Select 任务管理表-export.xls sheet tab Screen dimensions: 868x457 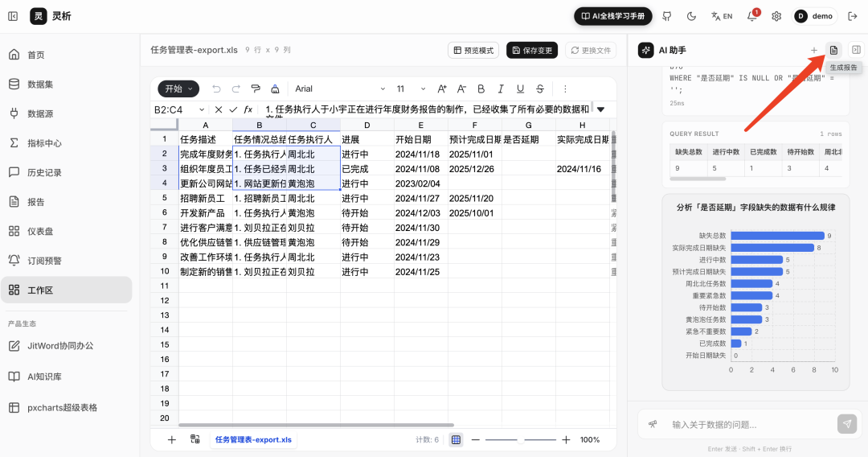(253, 440)
